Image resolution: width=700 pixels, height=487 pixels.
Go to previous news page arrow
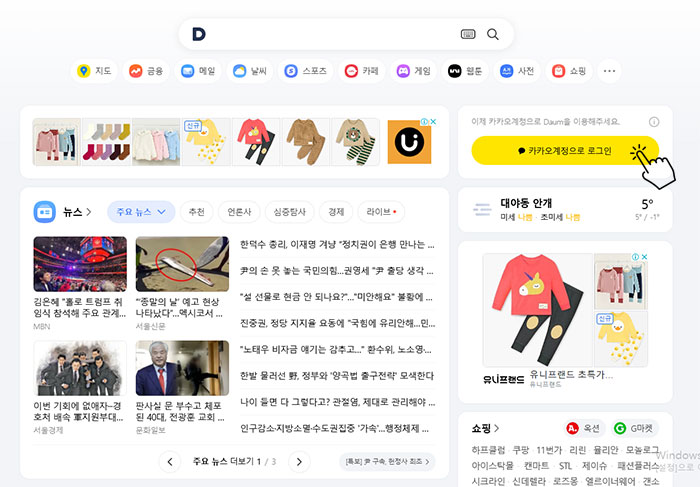170,462
